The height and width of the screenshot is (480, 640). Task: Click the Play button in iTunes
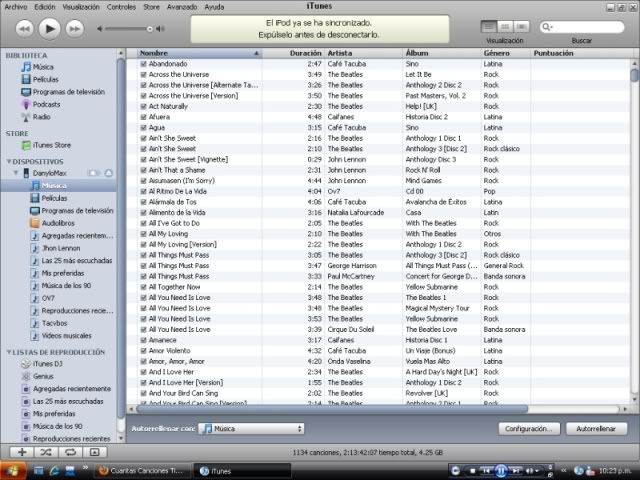49,29
